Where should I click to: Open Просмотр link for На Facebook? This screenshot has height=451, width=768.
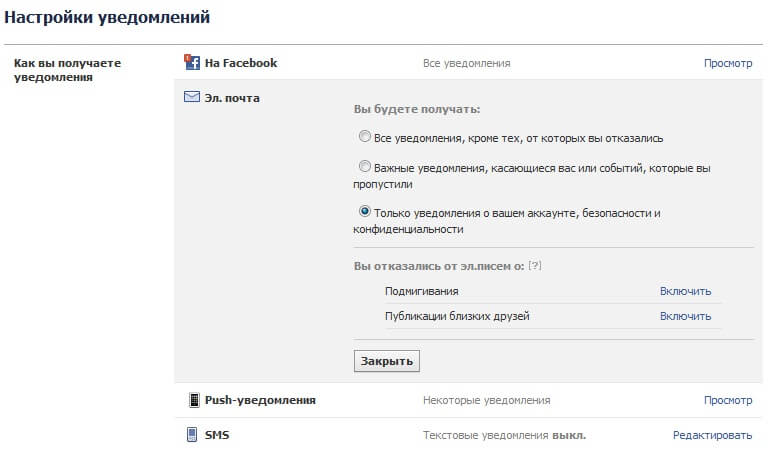click(727, 63)
